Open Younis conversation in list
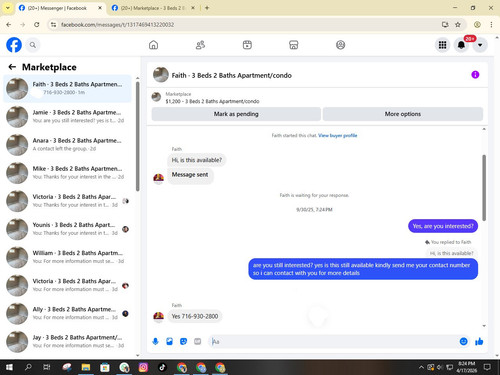Screen dimensions: 500x375 click(x=67, y=229)
